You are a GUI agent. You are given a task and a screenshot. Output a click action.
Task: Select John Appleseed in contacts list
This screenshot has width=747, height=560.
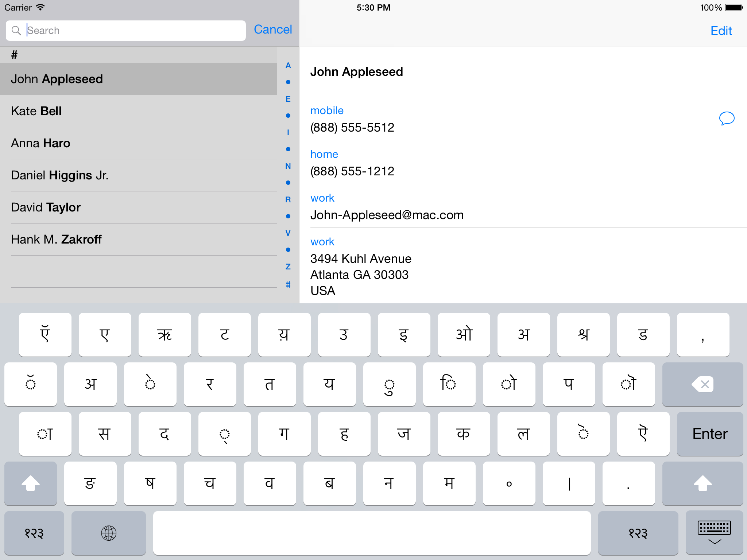tap(139, 79)
